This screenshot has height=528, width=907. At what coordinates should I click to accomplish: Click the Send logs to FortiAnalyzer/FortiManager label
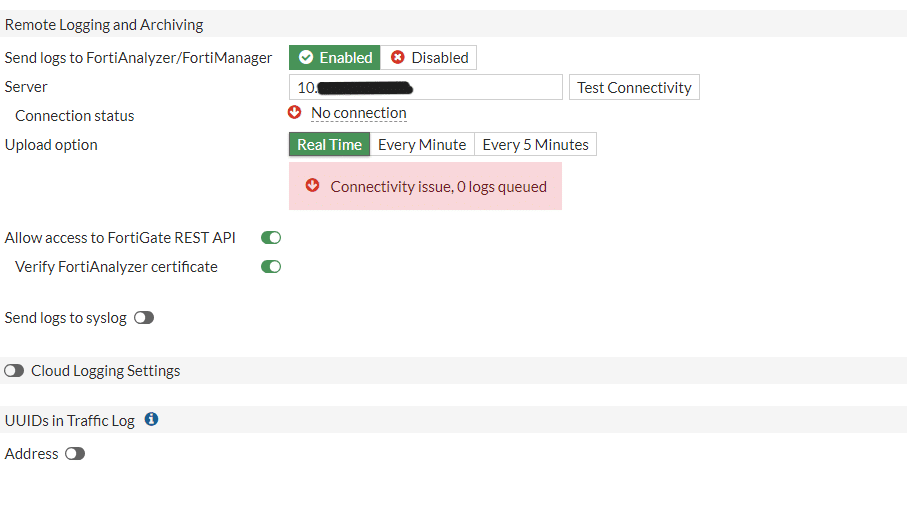138,58
